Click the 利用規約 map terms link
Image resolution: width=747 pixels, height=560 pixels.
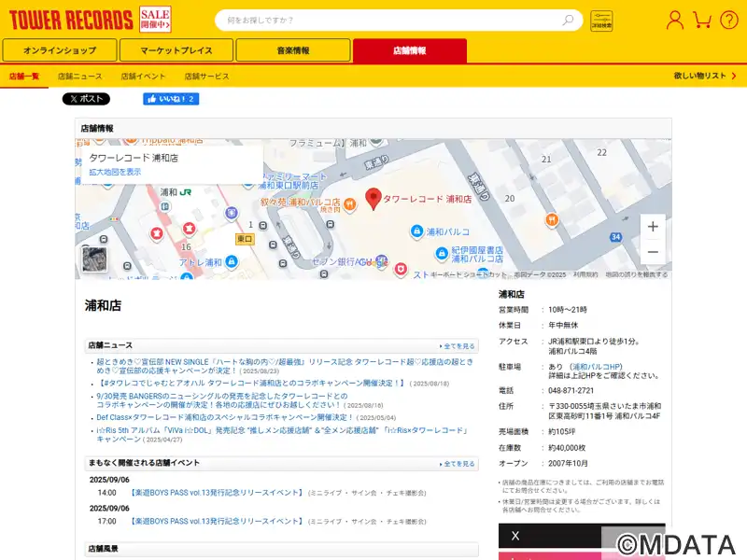585,274
